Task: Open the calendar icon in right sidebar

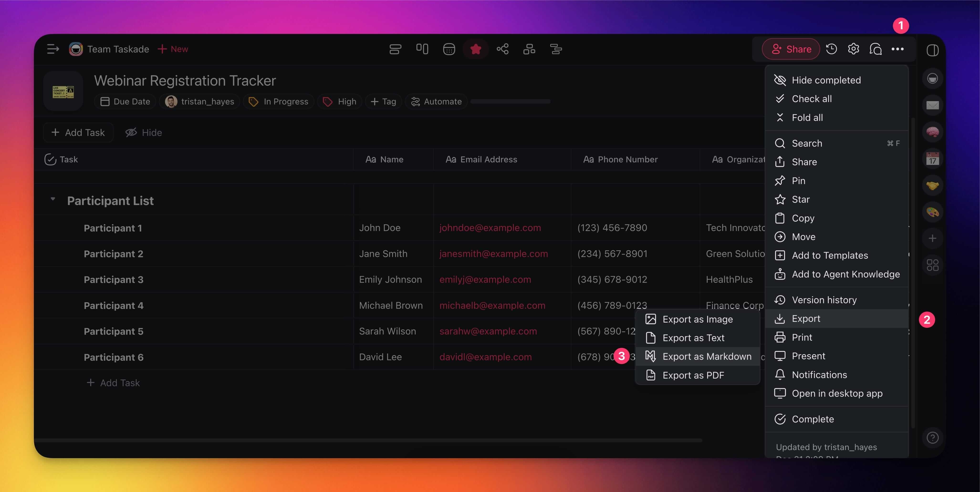Action: [932, 159]
